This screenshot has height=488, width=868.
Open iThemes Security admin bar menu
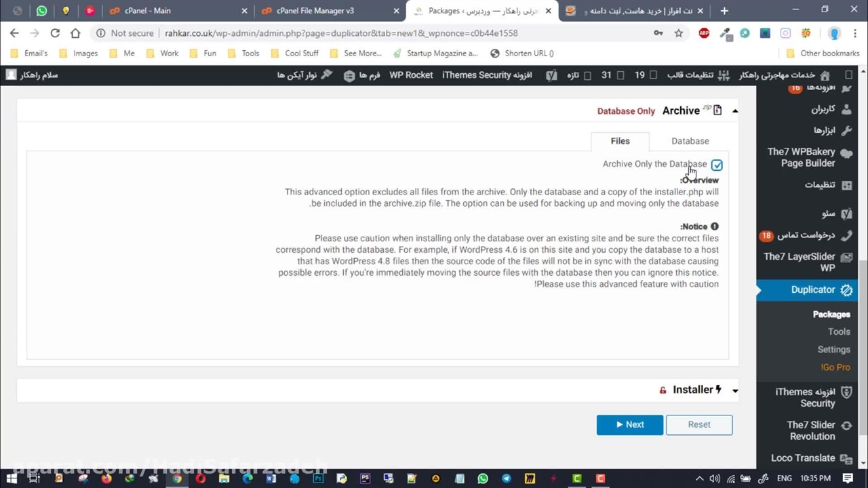click(x=486, y=75)
